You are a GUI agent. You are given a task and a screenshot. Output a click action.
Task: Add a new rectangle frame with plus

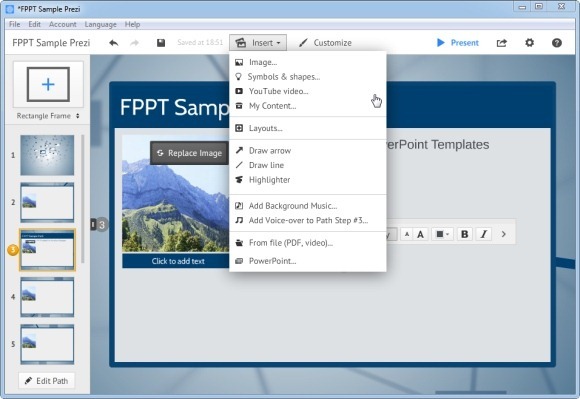[48, 84]
